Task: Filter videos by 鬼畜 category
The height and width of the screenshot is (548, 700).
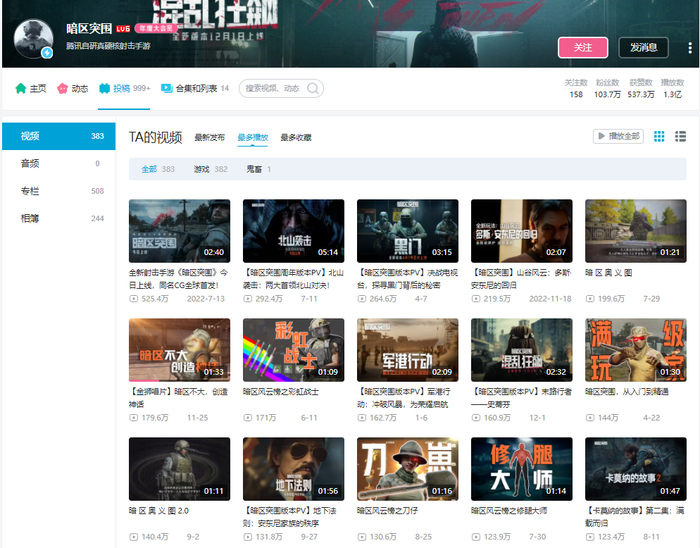Action: tap(258, 169)
